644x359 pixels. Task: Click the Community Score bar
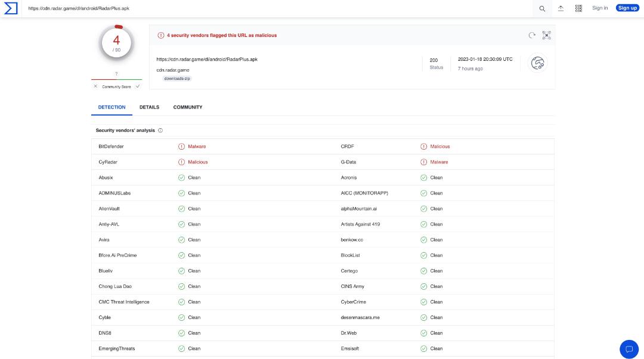117,79
